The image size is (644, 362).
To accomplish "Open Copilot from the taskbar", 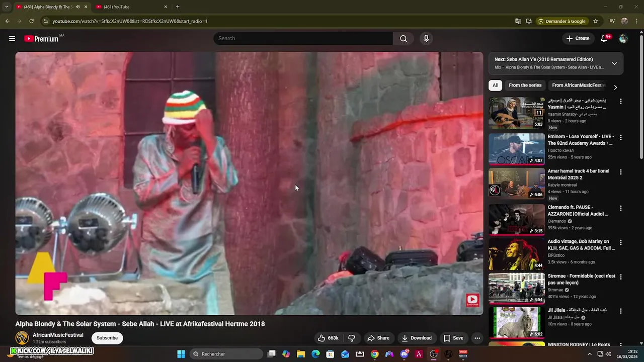I will point(286,354).
